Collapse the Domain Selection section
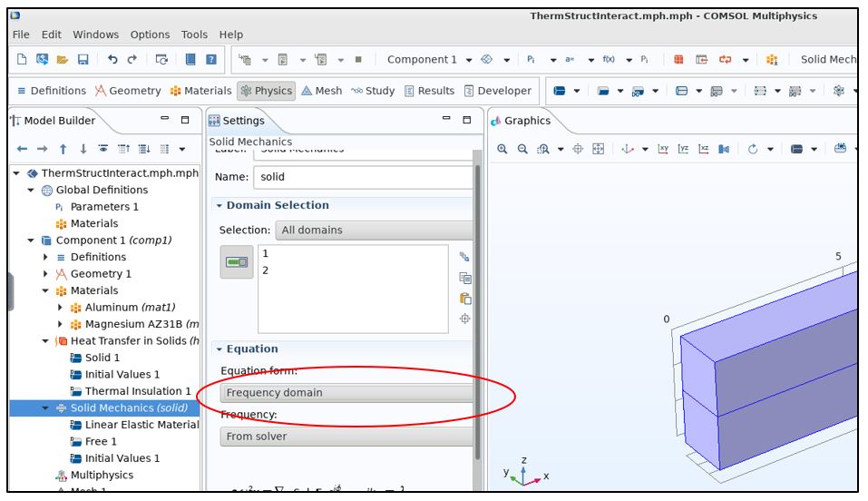Viewport: 868px width, 501px height. tap(219, 206)
